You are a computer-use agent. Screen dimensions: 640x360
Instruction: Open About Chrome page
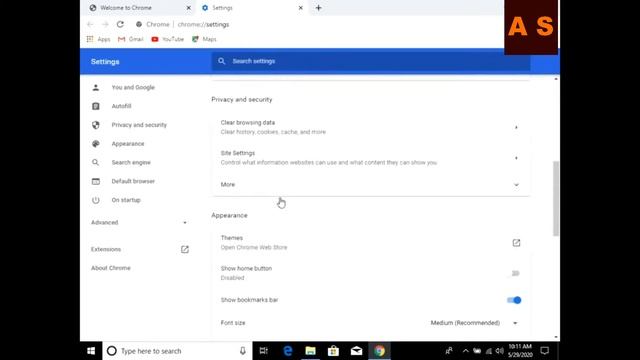pyautogui.click(x=111, y=268)
